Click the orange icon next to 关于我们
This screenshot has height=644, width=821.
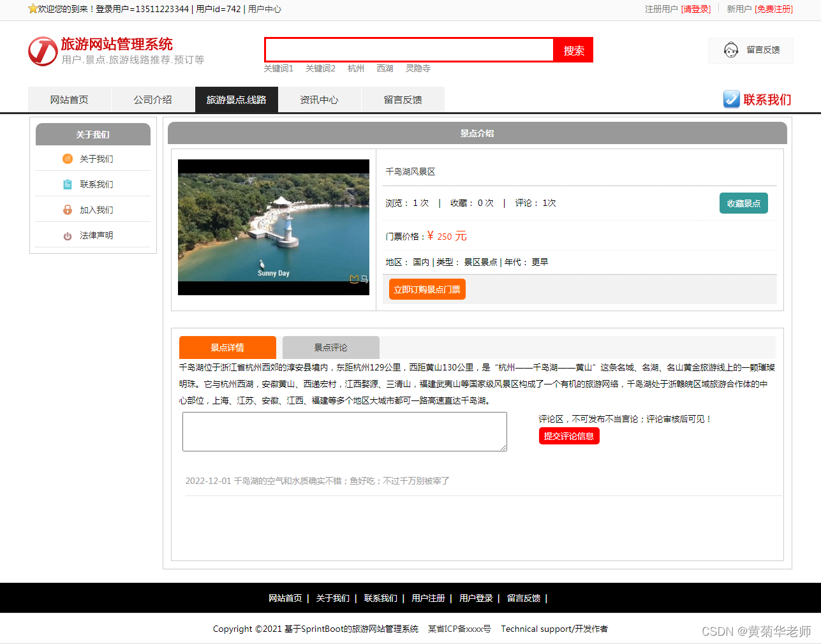68,159
